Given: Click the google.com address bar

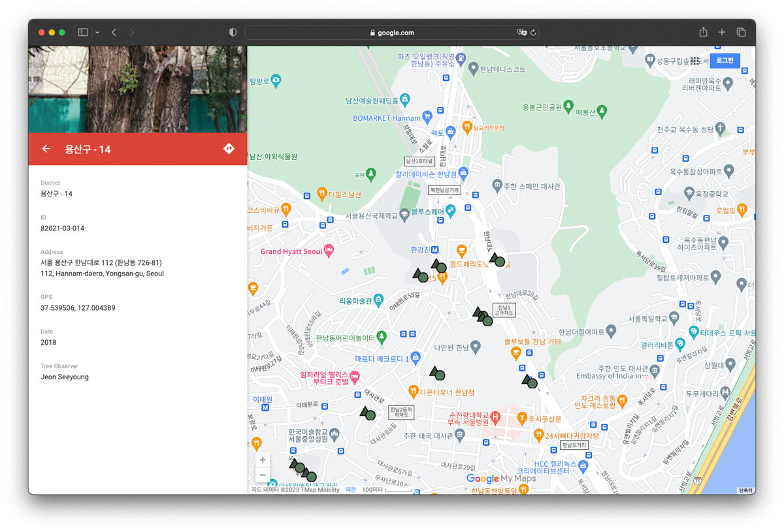Looking at the screenshot, I should tap(392, 33).
